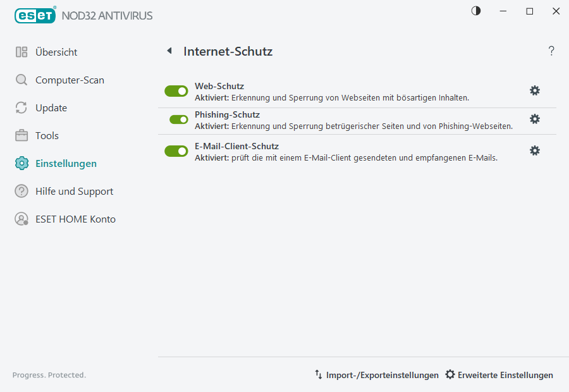Click the theme contrast icon in titlebar
The width and height of the screenshot is (569, 392).
click(475, 11)
